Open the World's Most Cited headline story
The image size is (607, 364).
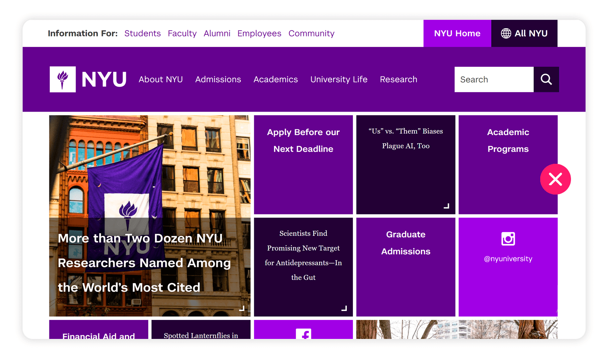150,216
